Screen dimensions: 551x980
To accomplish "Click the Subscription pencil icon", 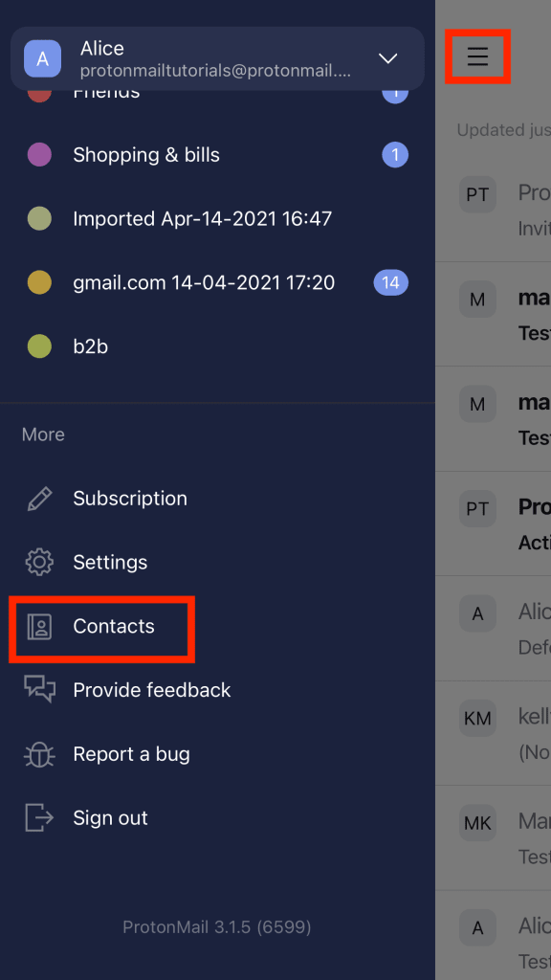I will tap(38, 498).
